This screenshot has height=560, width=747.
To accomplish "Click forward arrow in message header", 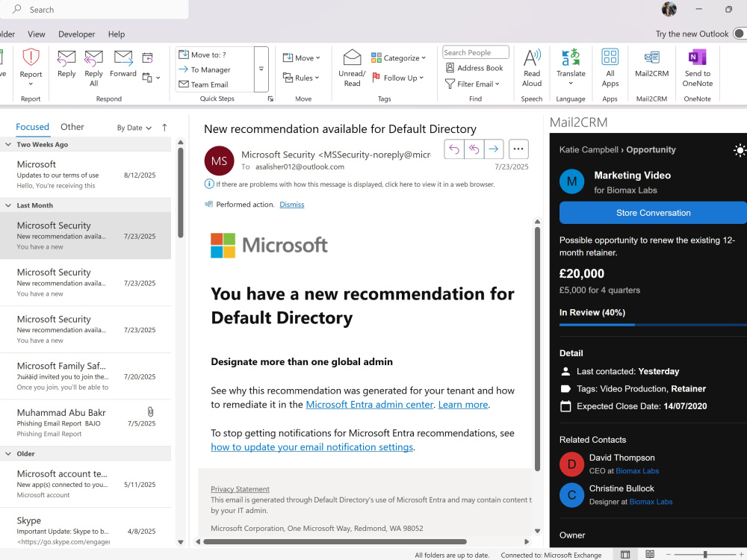I will click(494, 149).
